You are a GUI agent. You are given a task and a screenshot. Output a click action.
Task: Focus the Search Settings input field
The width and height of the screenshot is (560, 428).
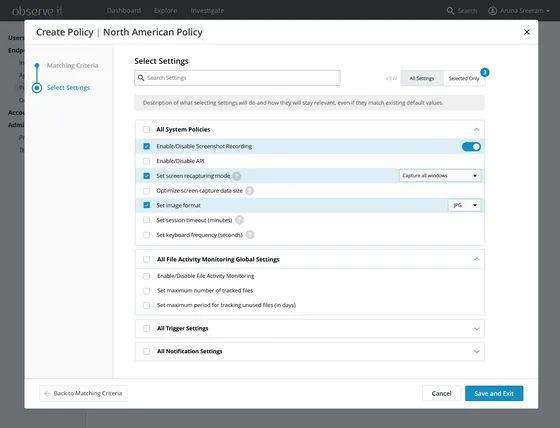(237, 78)
